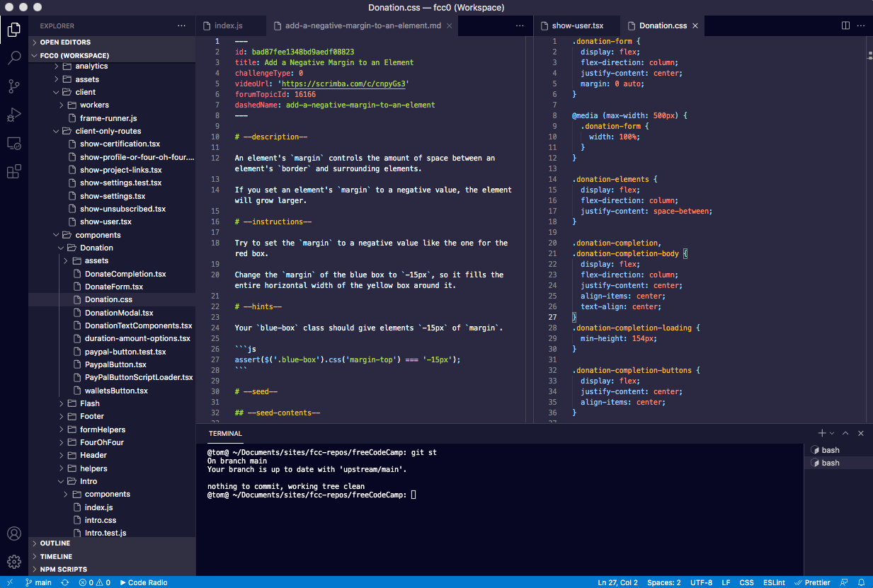Expand the OUTLINE section
This screenshot has width=873, height=588.
click(x=55, y=543)
